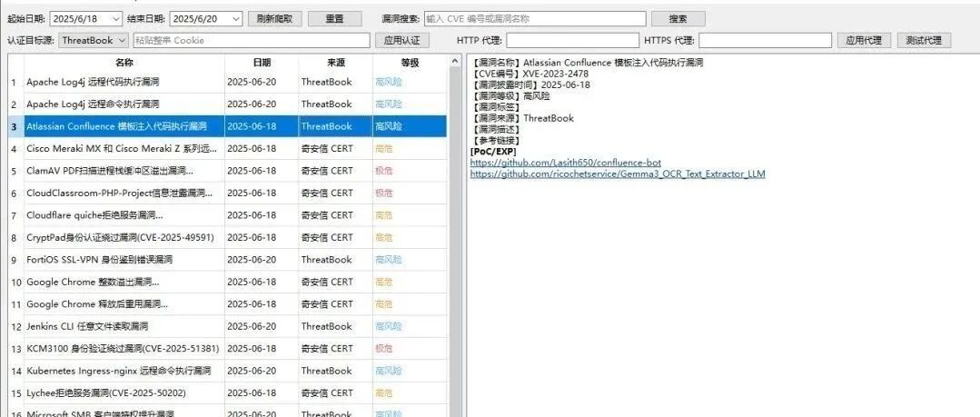Image resolution: width=980 pixels, height=417 pixels.
Task: Select CloudClassroom-PHP-Project row
Action: pyautogui.click(x=227, y=194)
